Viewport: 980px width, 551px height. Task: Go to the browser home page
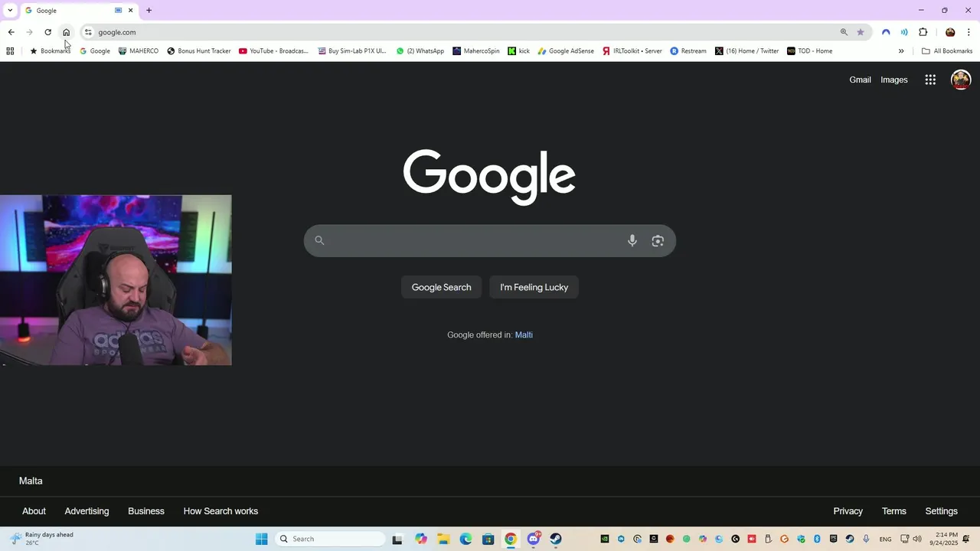tap(66, 32)
